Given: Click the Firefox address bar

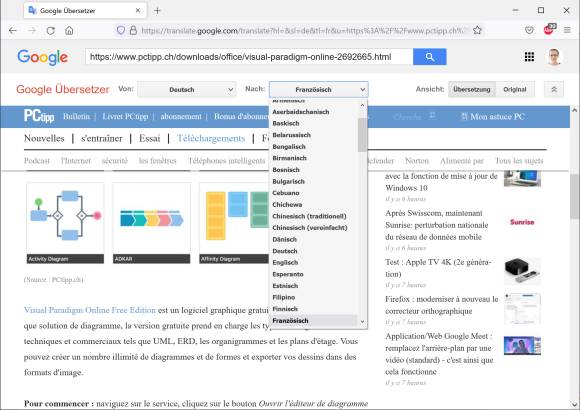Looking at the screenshot, I should (x=301, y=30).
